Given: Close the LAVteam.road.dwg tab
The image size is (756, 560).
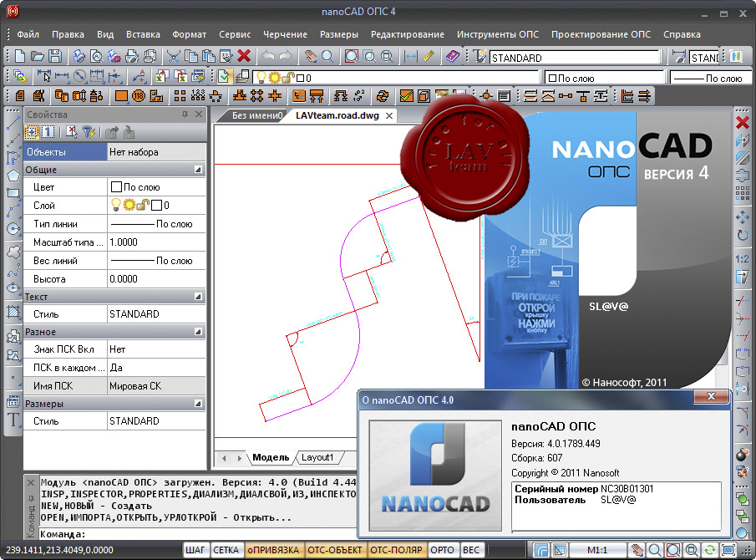Looking at the screenshot, I should pyautogui.click(x=389, y=116).
